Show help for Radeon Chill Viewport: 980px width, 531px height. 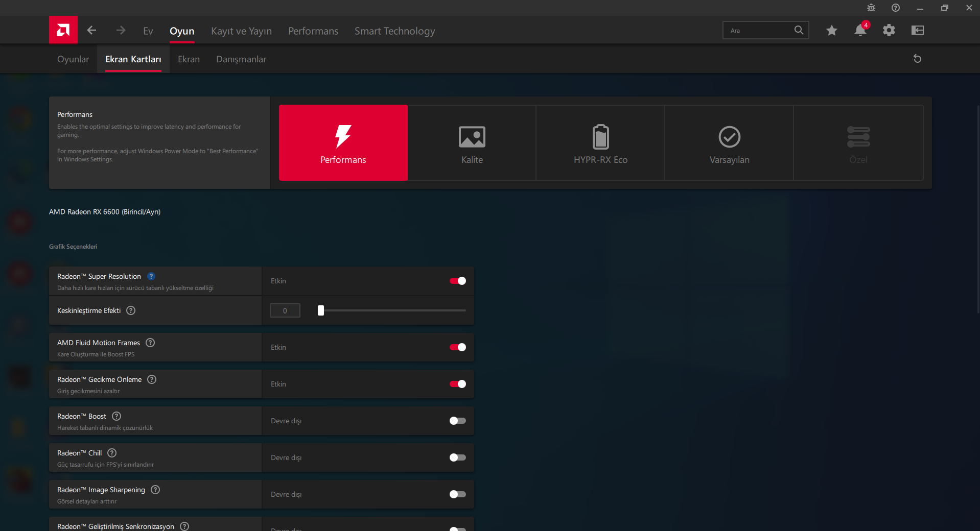click(x=112, y=453)
